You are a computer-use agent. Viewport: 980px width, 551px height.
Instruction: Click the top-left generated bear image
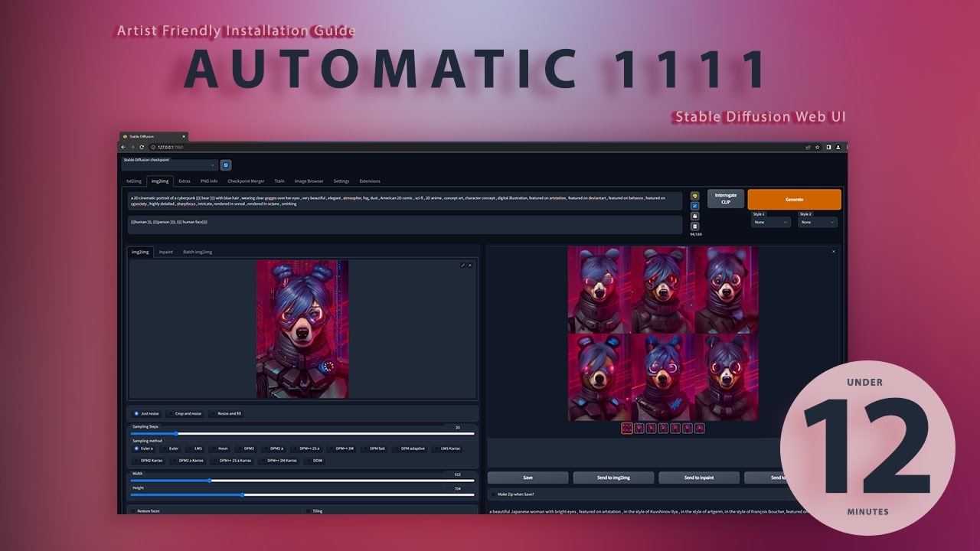point(599,289)
